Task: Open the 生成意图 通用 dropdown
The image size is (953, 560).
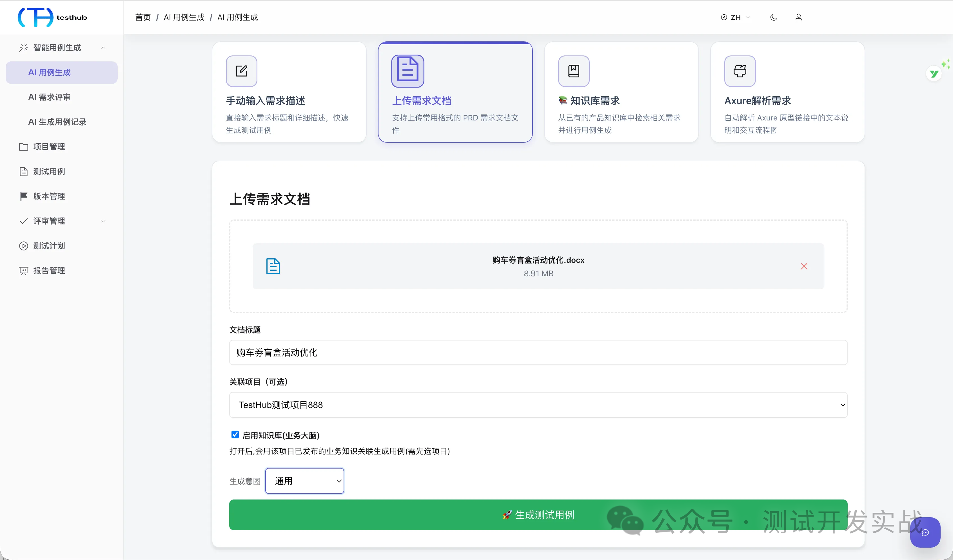Action: (x=305, y=481)
